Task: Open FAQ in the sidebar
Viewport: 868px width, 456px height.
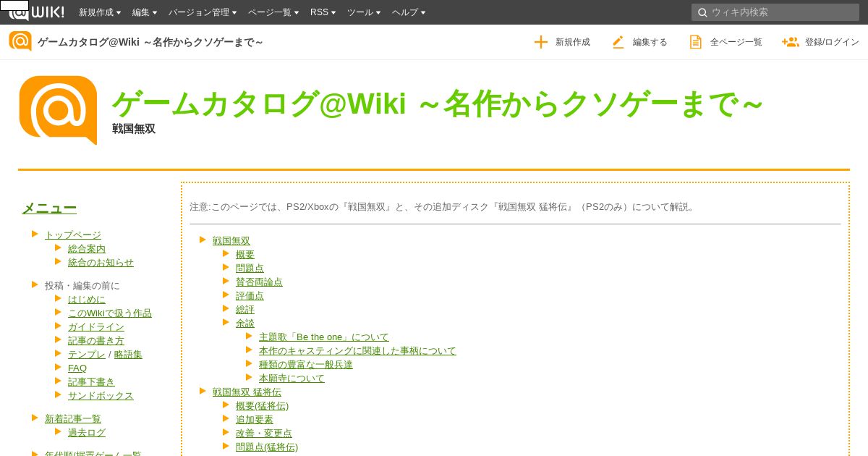Action: point(77,368)
